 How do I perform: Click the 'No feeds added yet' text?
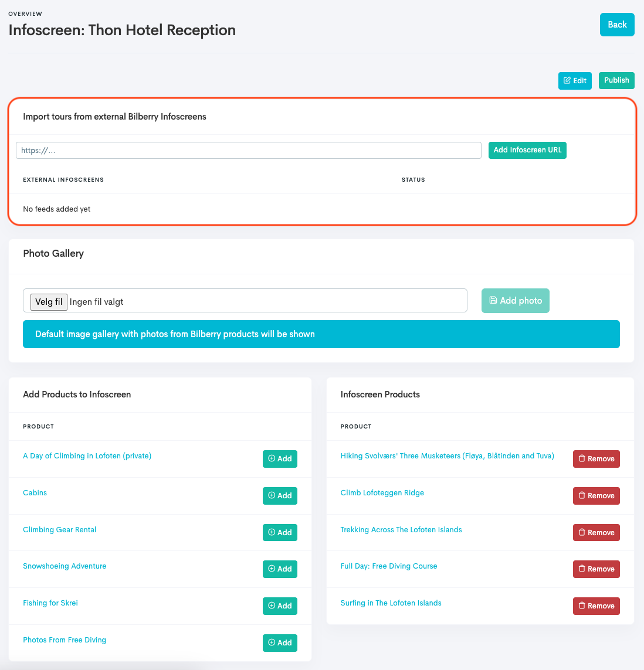[57, 209]
